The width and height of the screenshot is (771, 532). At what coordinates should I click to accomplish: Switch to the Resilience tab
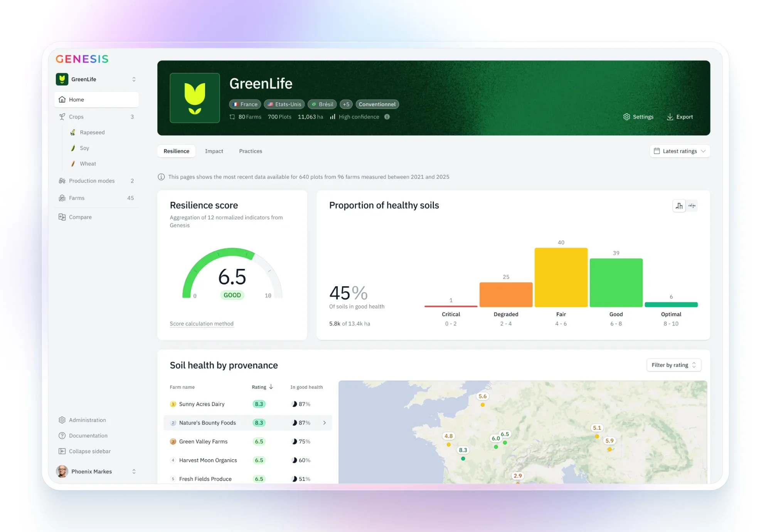click(x=177, y=151)
